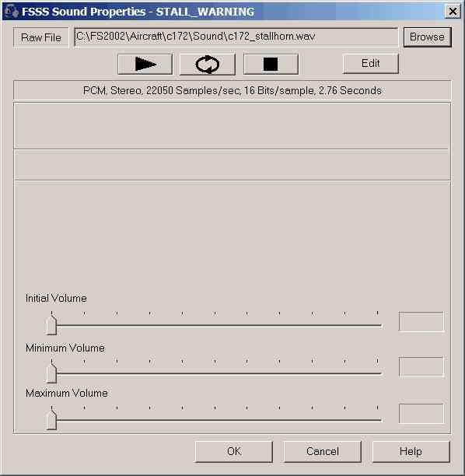465x476 pixels.
Task: Click the PCM format info bar
Action: (232, 90)
